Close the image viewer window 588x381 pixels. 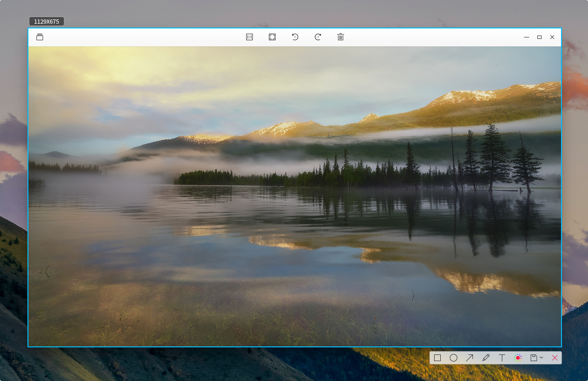552,37
